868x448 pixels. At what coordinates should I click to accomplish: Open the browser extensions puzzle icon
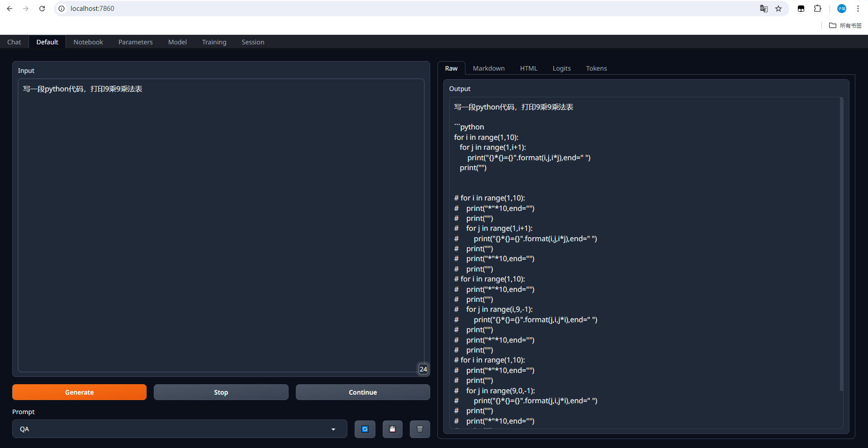817,9
